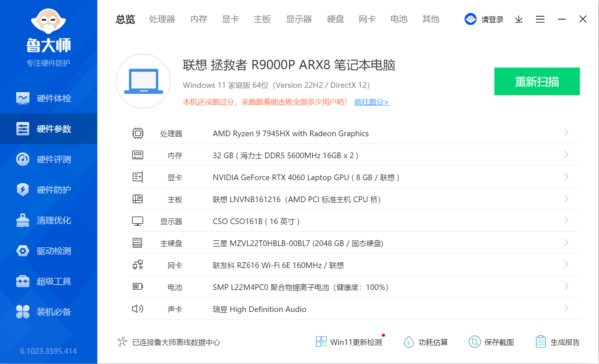Click CSO CSO161B display text
Image resolution: width=599 pixels, height=364 pixels.
[256, 221]
